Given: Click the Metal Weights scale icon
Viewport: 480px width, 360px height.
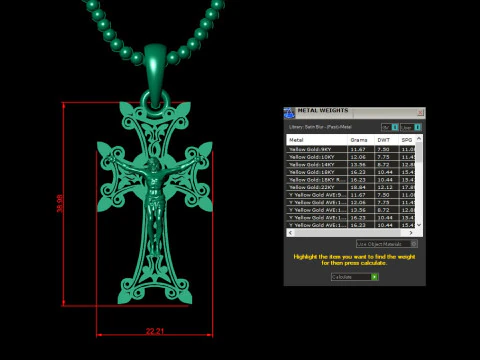Looking at the screenshot, I should pos(289,113).
